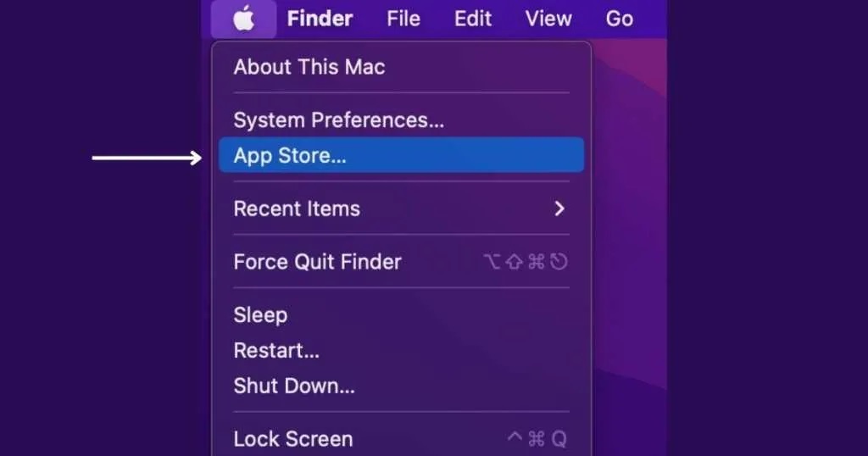The height and width of the screenshot is (456, 868).
Task: Click the Recent Items chevron arrow
Action: (x=559, y=209)
